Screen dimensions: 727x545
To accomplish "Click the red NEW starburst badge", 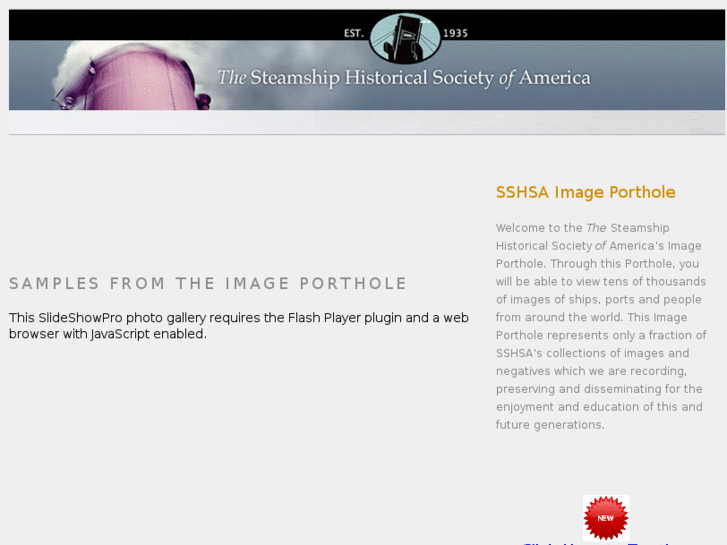I will tap(606, 518).
